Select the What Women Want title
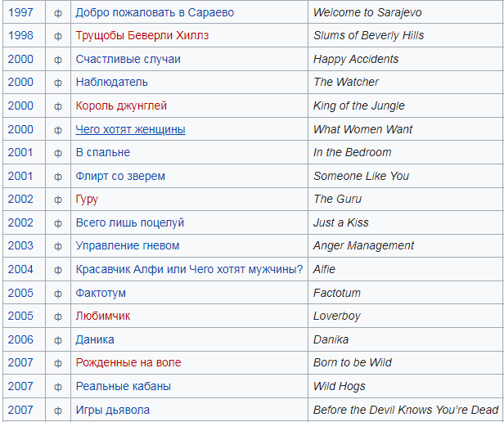 click(x=363, y=129)
